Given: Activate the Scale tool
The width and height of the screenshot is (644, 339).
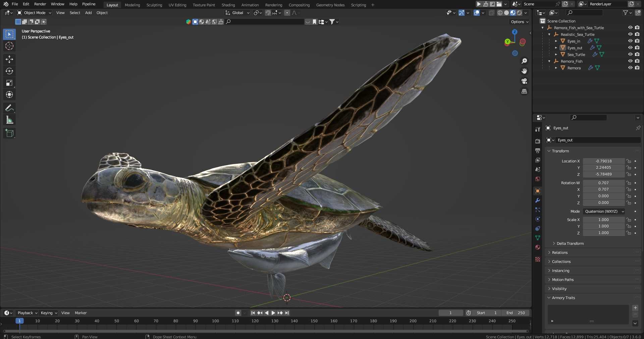Looking at the screenshot, I should [9, 83].
